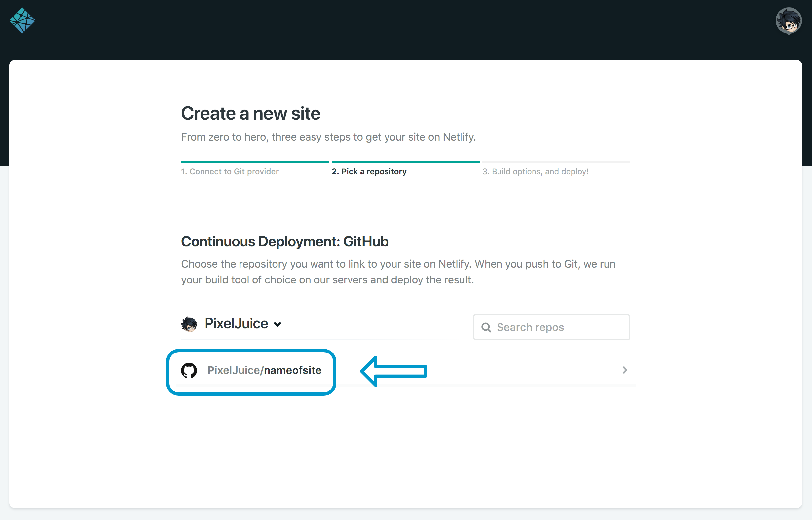Click the Netlify logo icon
This screenshot has width=812, height=520.
(22, 20)
